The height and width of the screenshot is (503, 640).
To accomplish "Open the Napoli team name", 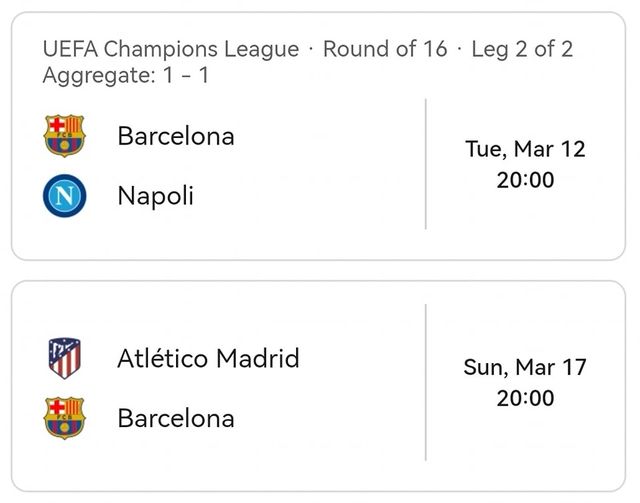I will [156, 196].
